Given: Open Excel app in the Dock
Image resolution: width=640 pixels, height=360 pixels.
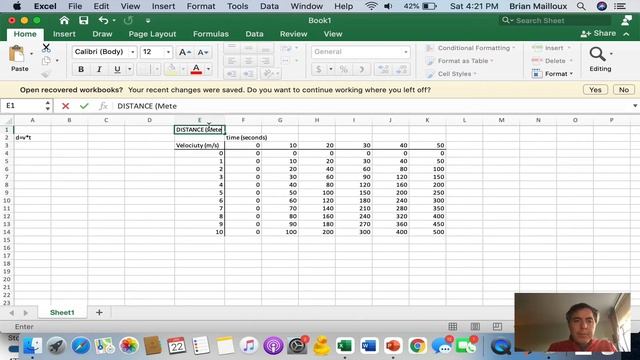Looking at the screenshot, I should pyautogui.click(x=345, y=346).
